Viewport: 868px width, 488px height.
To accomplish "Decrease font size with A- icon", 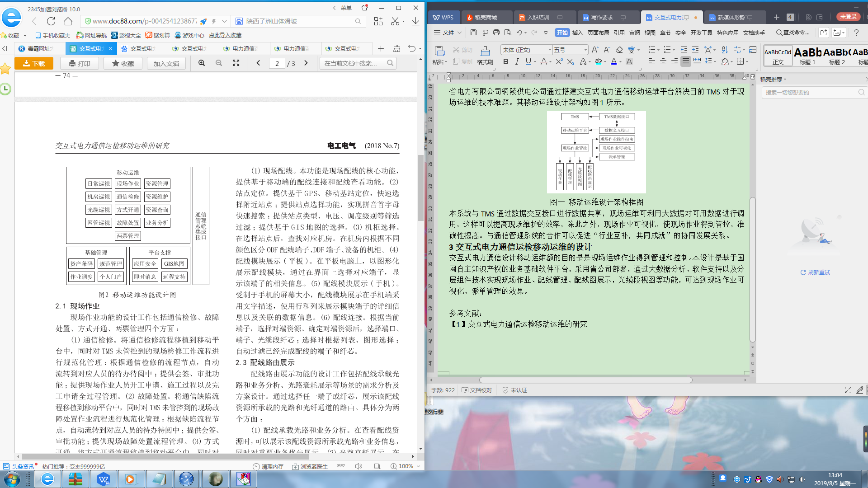I will pos(607,50).
